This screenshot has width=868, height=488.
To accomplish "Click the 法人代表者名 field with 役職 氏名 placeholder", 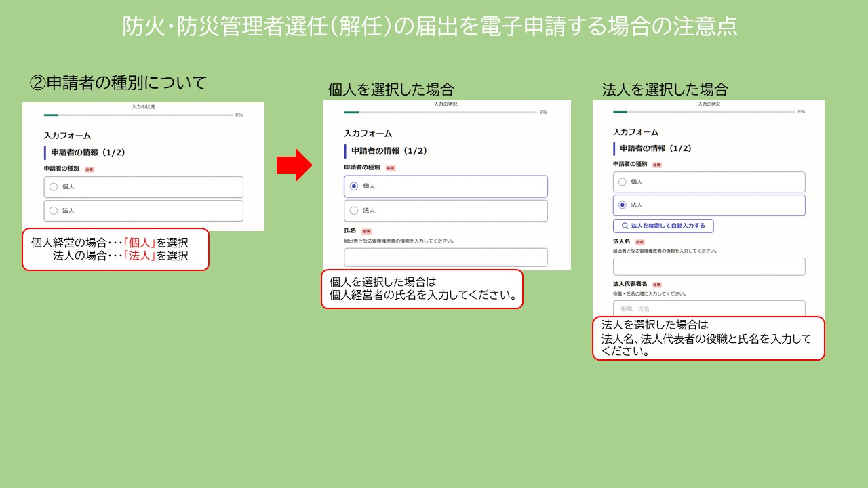I will tap(709, 308).
